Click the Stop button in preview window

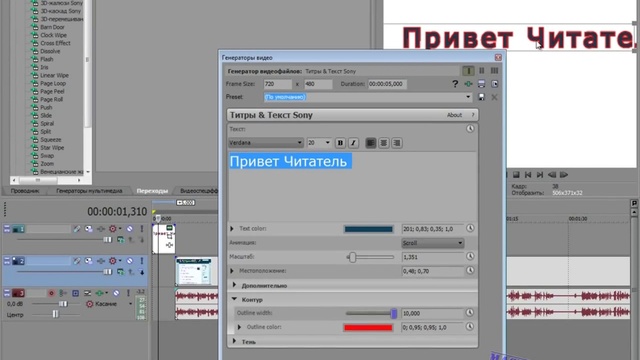[516, 175]
